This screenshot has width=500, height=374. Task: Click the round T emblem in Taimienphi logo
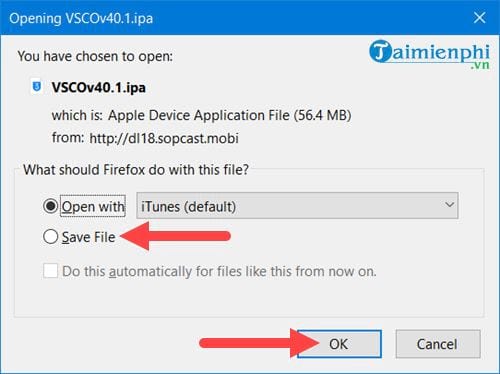pyautogui.click(x=381, y=51)
